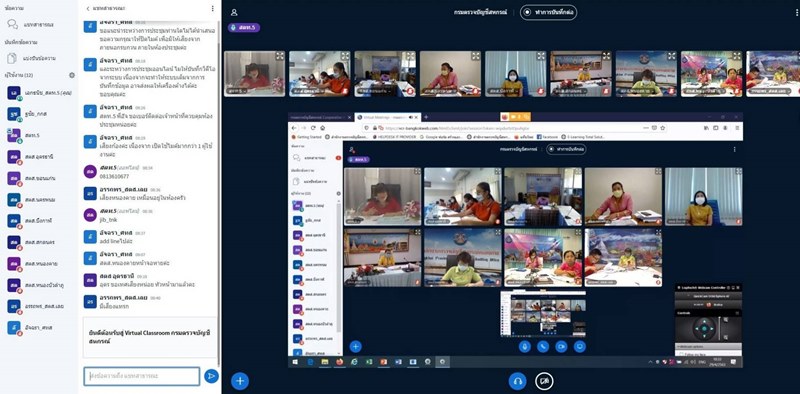
Task: Select the webcam tile of the woman in pink
Action: [450, 73]
